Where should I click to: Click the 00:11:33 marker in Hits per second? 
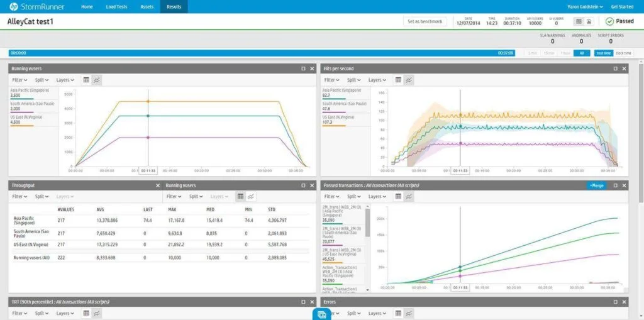click(x=460, y=170)
